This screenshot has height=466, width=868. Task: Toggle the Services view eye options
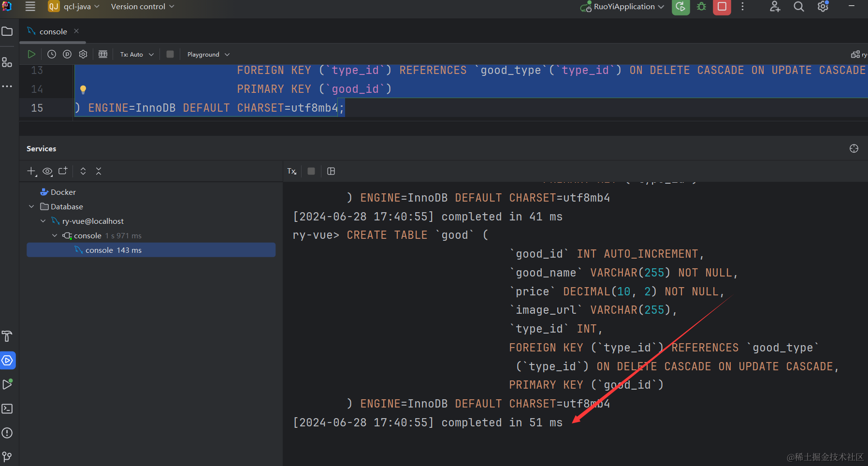(47, 171)
